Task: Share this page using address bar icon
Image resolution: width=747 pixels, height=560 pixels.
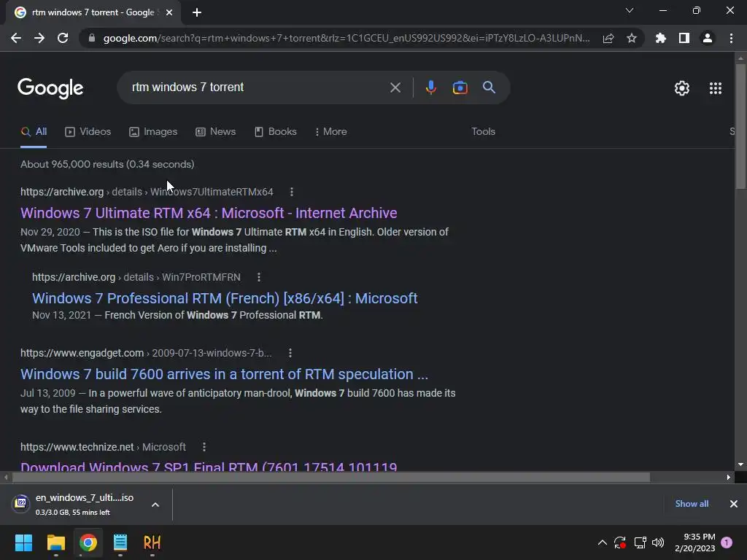Action: pos(608,38)
